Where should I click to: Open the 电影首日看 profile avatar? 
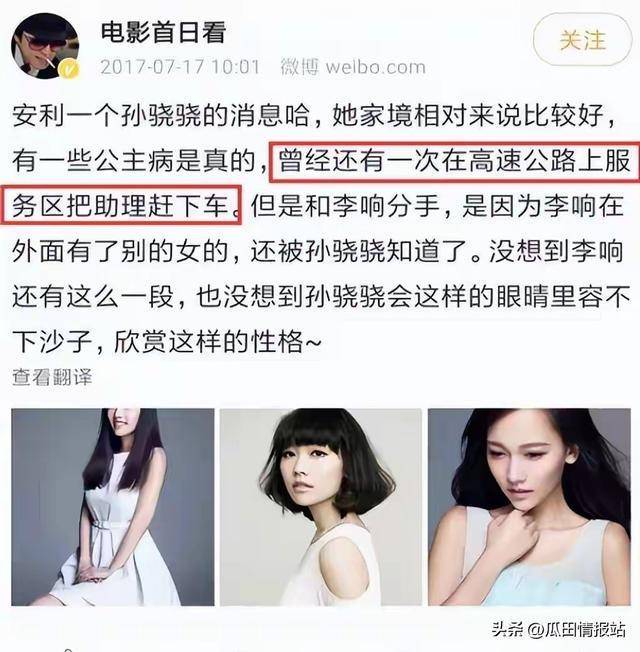tap(45, 45)
